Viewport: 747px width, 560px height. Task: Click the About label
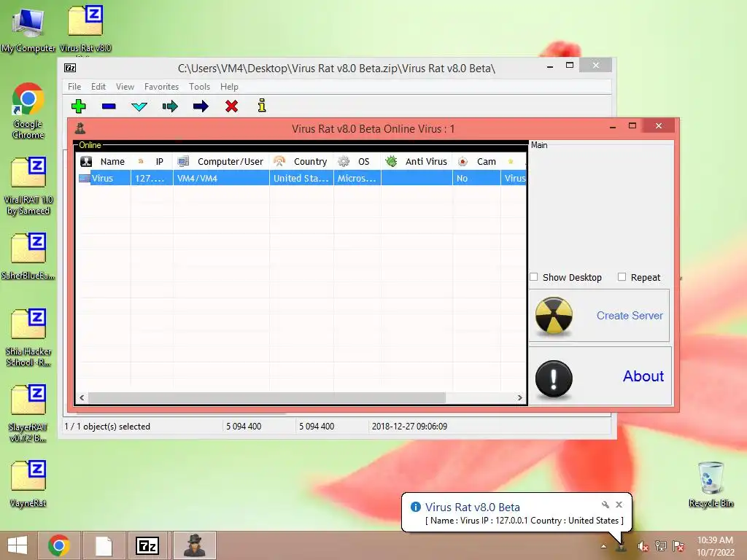643,376
